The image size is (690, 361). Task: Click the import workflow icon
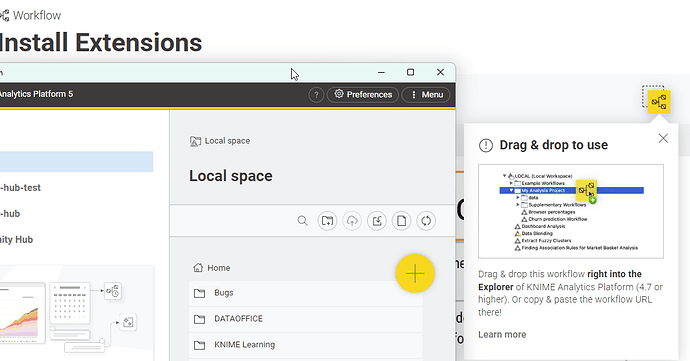377,221
